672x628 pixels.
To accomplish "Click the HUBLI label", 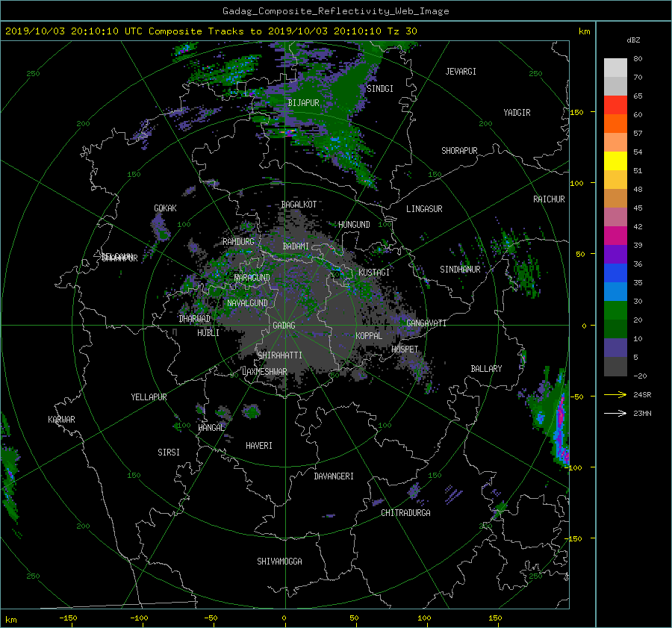I will (x=208, y=333).
